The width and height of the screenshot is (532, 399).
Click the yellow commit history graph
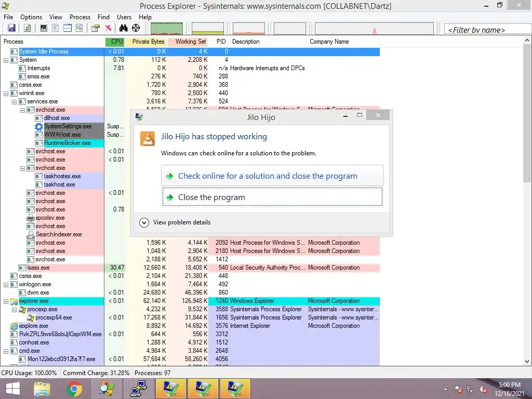click(x=208, y=29)
